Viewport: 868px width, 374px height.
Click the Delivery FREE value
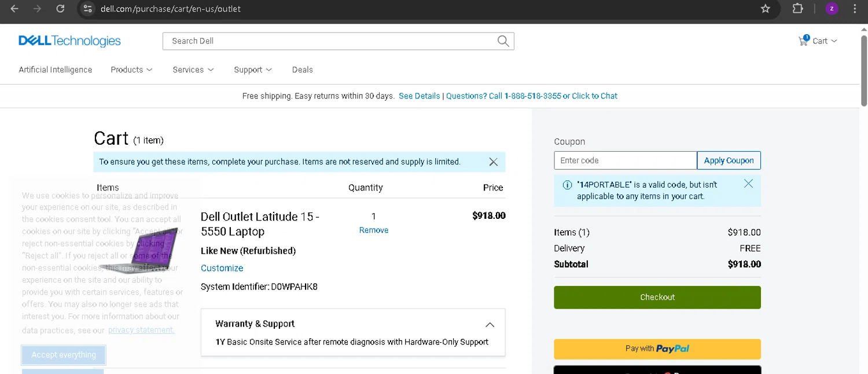(750, 248)
